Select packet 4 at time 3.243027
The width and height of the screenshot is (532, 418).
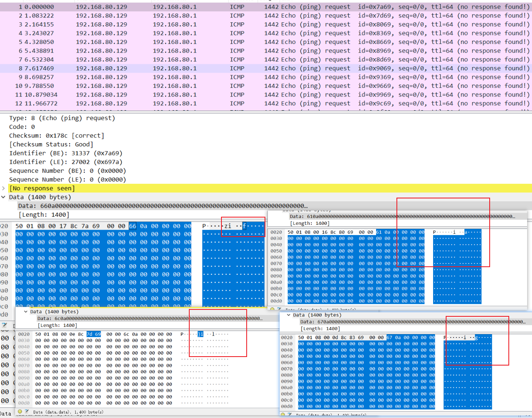266,33
